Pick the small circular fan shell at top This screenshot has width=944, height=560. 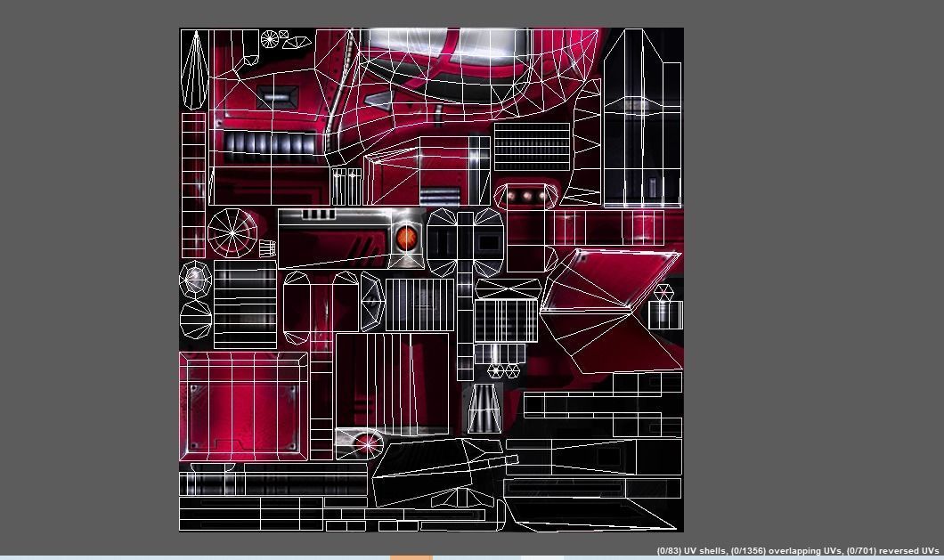click(270, 39)
